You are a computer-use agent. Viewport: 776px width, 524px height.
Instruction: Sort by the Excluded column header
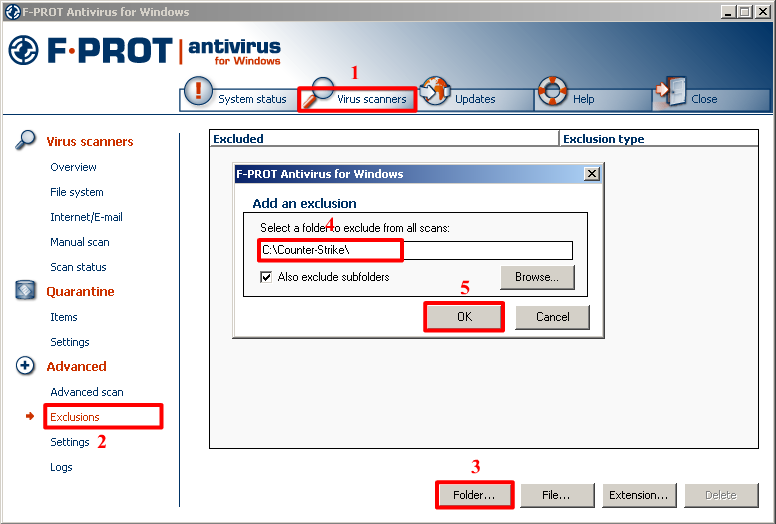(x=384, y=139)
